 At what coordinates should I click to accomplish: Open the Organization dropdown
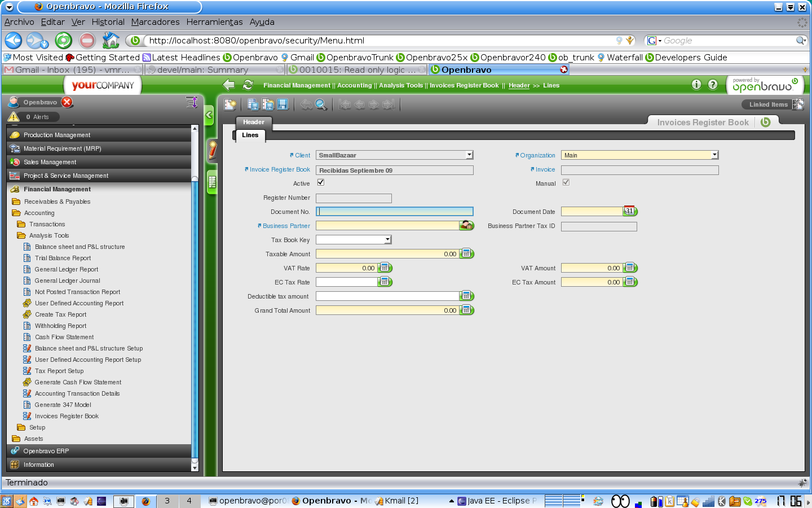click(x=714, y=155)
